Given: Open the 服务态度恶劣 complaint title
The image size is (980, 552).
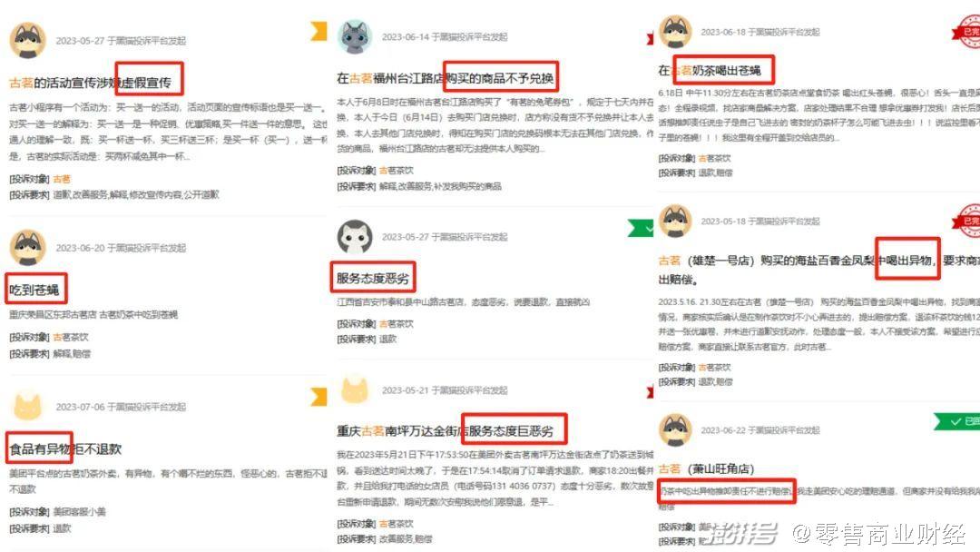Looking at the screenshot, I should tap(373, 278).
